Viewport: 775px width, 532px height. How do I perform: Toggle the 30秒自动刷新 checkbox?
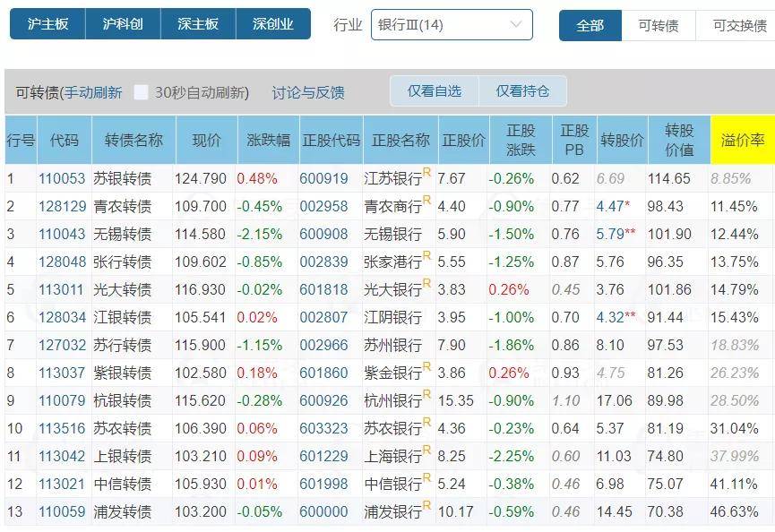pyautogui.click(x=141, y=92)
